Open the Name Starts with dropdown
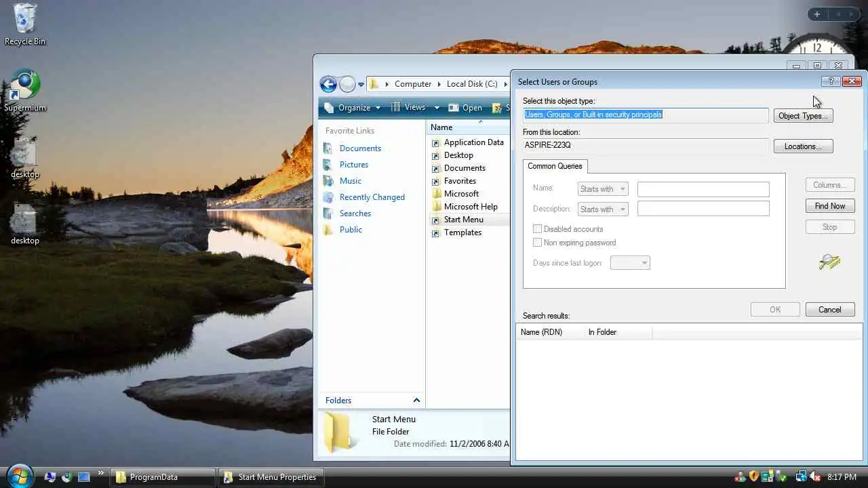The height and width of the screenshot is (488, 868). tap(603, 189)
